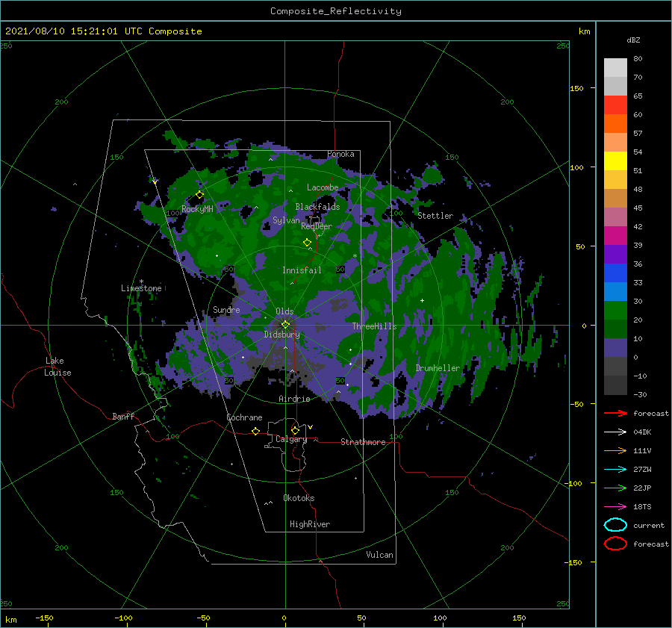Click the Didsbury city label

coord(282,335)
